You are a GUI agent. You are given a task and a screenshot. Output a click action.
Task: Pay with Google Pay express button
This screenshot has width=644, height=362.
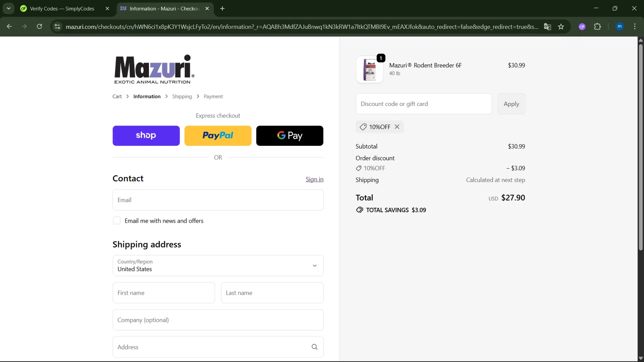coord(290,136)
